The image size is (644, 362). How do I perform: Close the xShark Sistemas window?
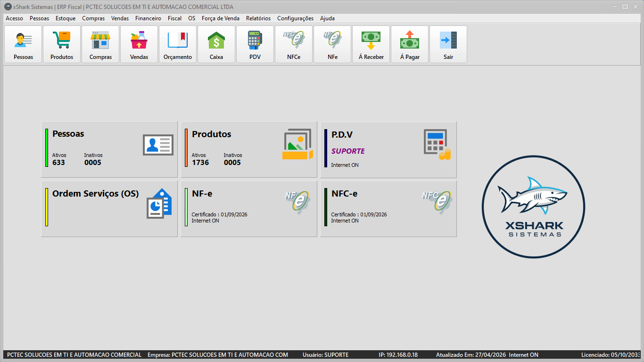coord(636,7)
